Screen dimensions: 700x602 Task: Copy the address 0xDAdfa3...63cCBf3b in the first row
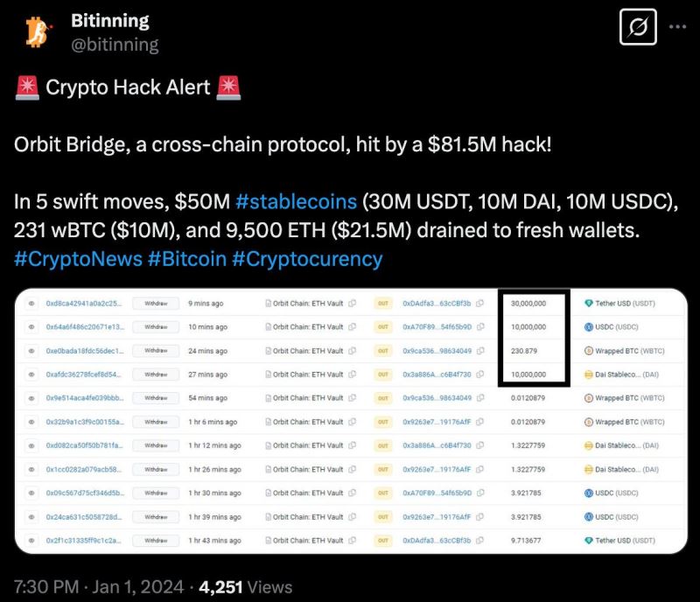point(479,304)
